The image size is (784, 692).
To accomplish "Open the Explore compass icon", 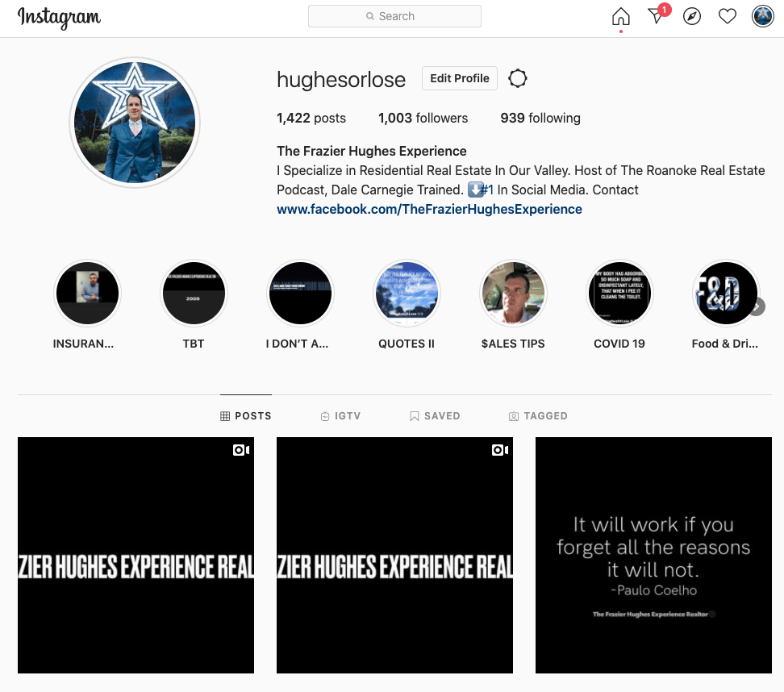I will coord(692,17).
